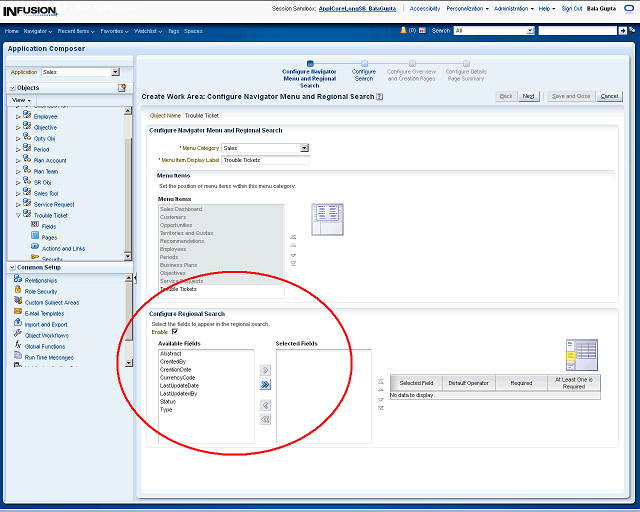640x512 pixels.
Task: Toggle the Enable regional search checkbox
Action: pos(175,331)
